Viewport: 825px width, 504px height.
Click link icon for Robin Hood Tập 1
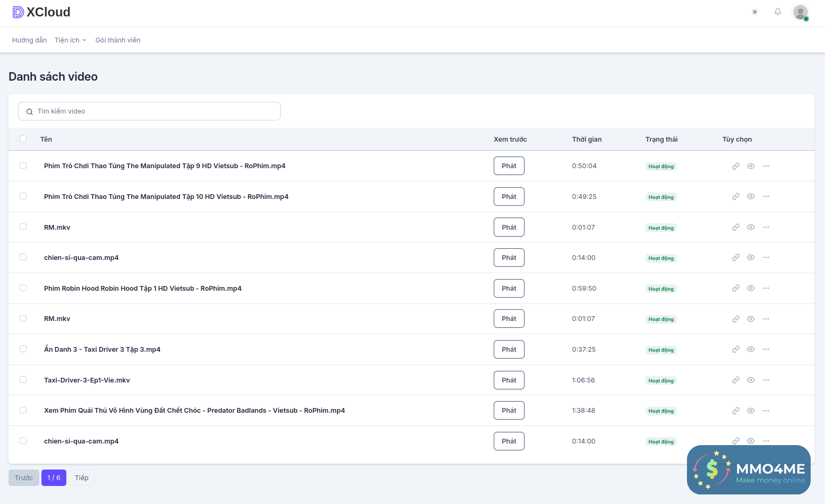(x=736, y=289)
